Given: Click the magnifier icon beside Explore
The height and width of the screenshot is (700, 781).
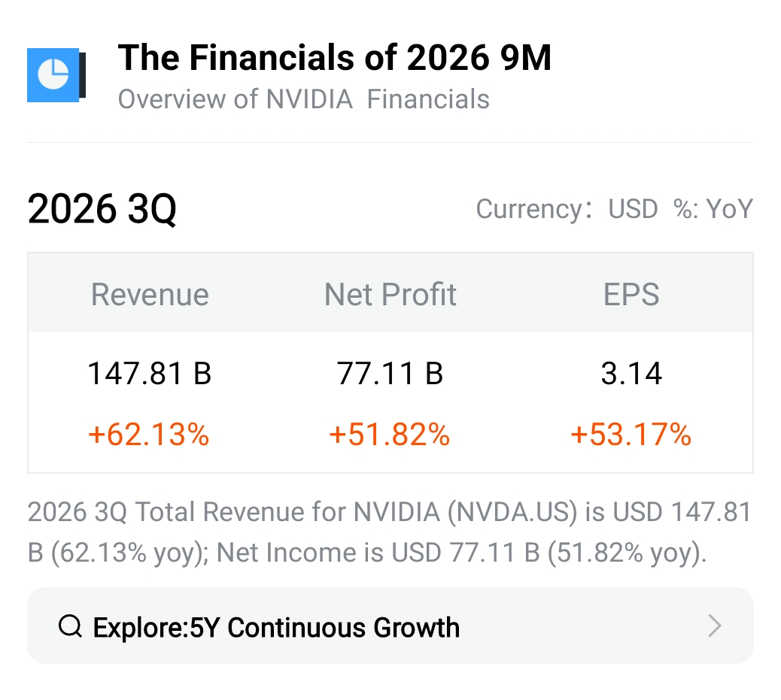Looking at the screenshot, I should point(70,626).
